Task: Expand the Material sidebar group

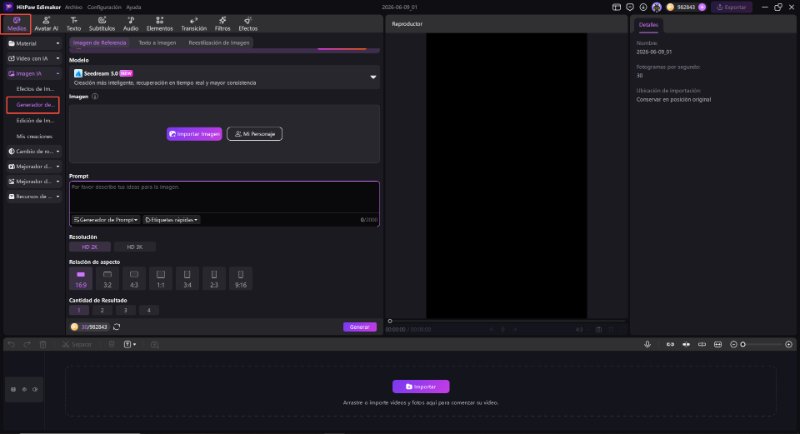Action: [34, 44]
